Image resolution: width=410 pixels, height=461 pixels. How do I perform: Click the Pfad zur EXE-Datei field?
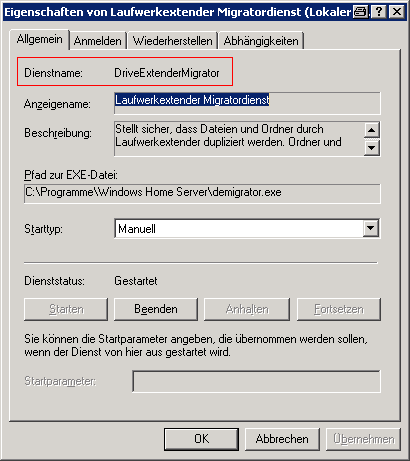tap(202, 193)
